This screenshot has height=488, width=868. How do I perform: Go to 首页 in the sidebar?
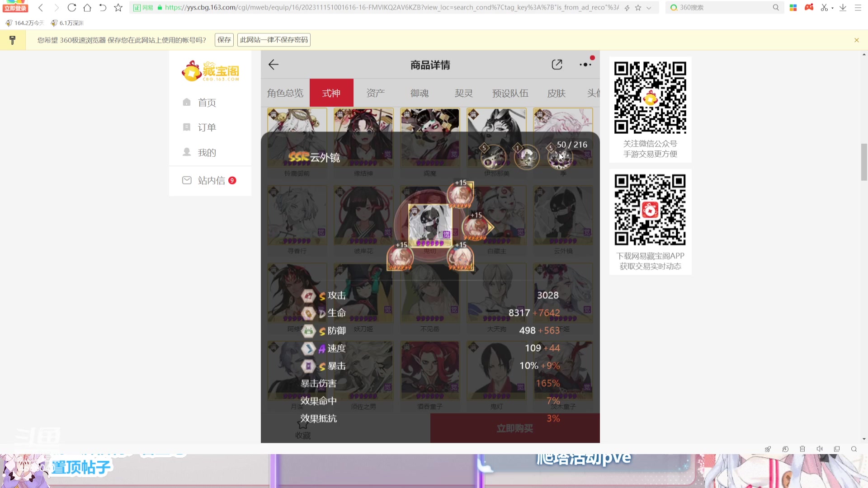click(x=207, y=103)
